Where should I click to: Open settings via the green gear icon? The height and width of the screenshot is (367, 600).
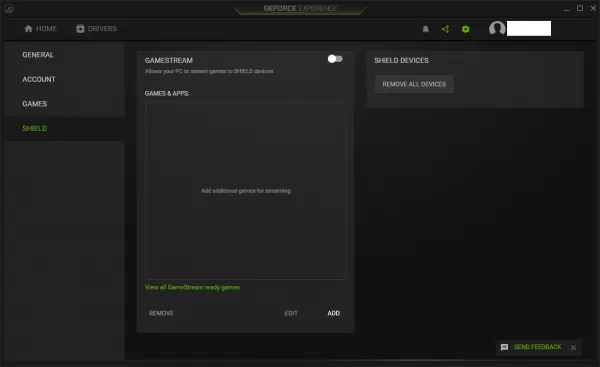pos(465,29)
